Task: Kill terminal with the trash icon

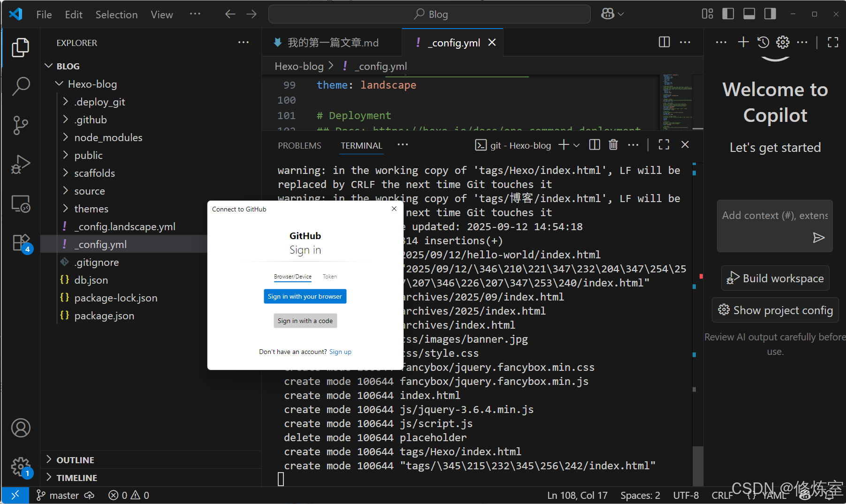Action: pyautogui.click(x=613, y=145)
